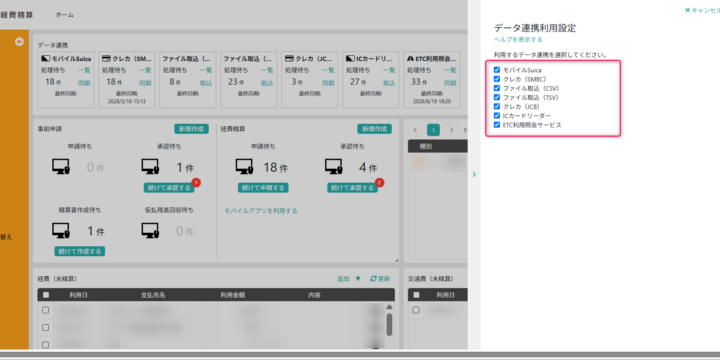Viewport: 720px width, 360px height.
Task: Click 追加 link in 経費（未精算）
Action: coord(343,279)
